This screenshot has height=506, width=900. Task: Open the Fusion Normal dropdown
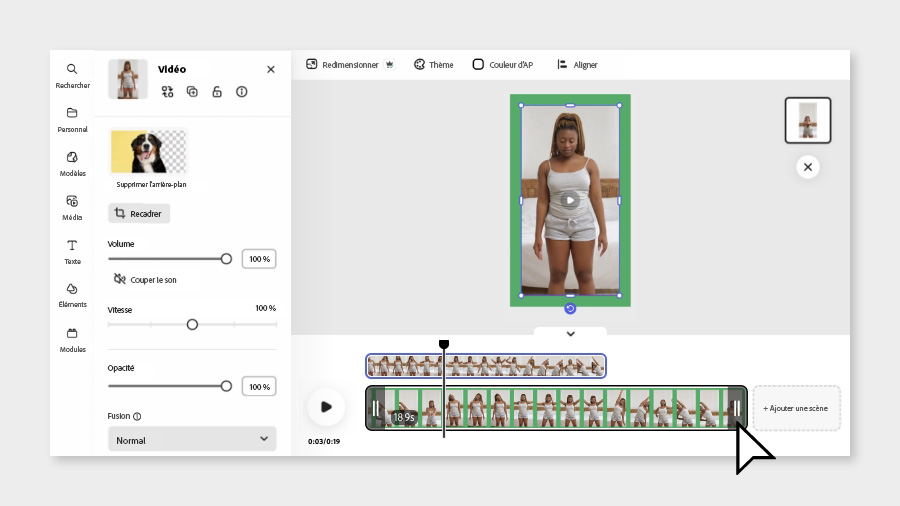click(192, 439)
